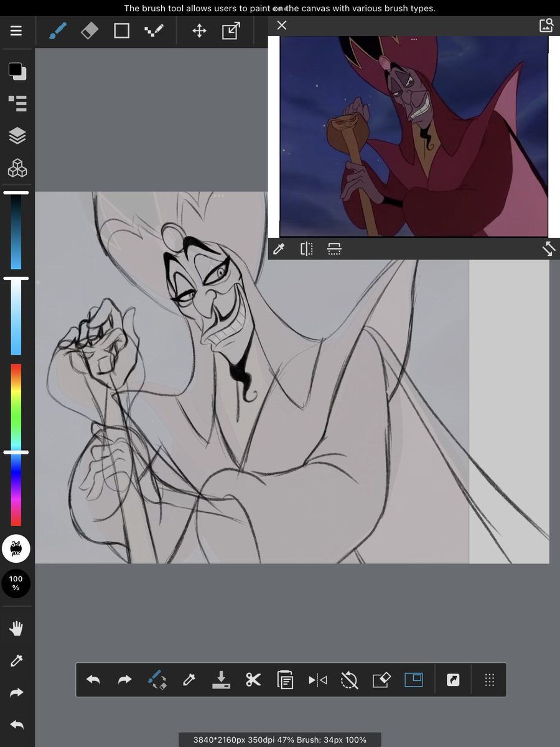Adjust the saturation slider bar

point(16,231)
